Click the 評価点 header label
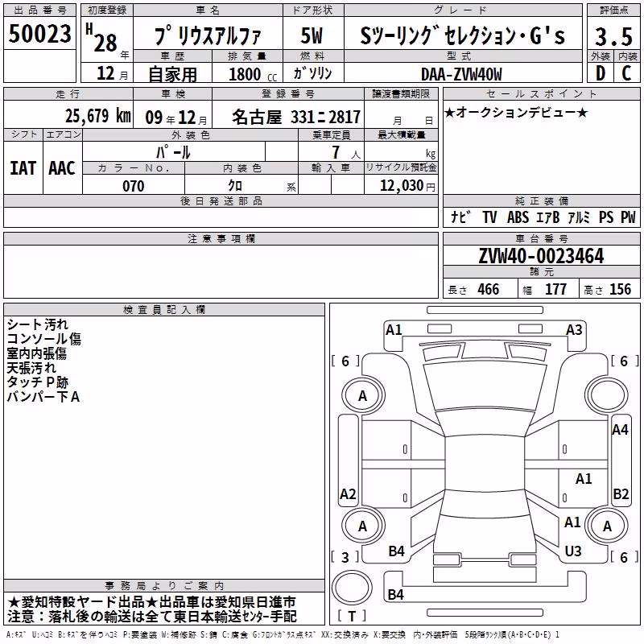 pos(613,10)
